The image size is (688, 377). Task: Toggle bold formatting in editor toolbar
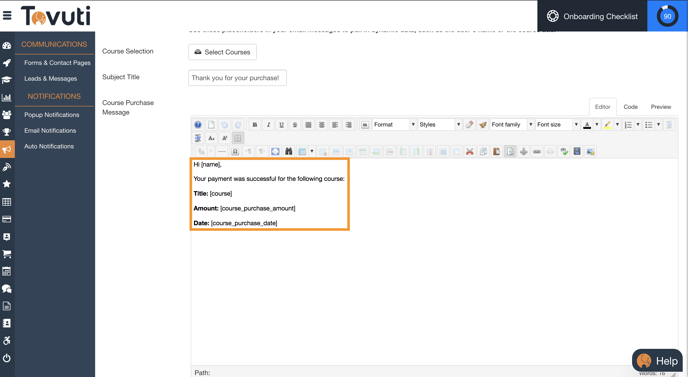tap(254, 125)
